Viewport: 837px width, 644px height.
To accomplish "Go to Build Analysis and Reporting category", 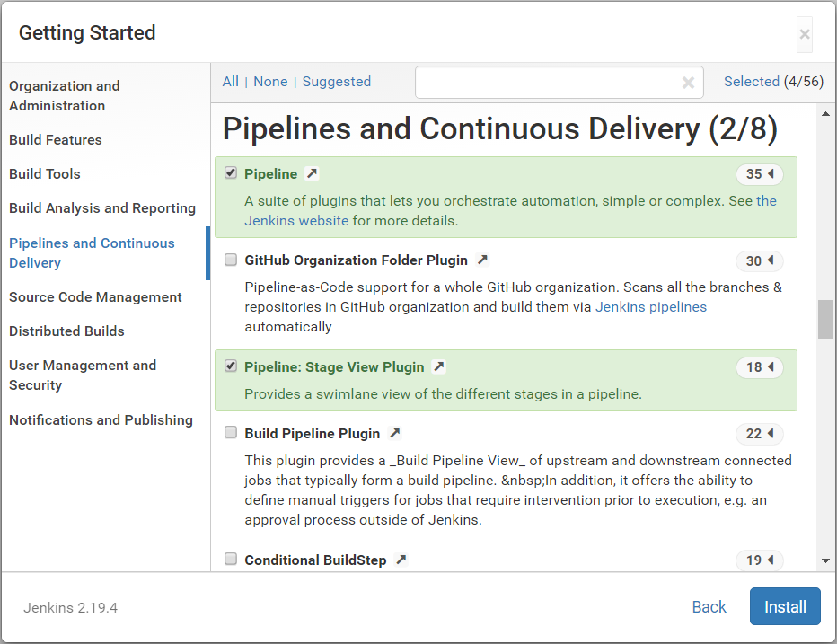I will [102, 208].
